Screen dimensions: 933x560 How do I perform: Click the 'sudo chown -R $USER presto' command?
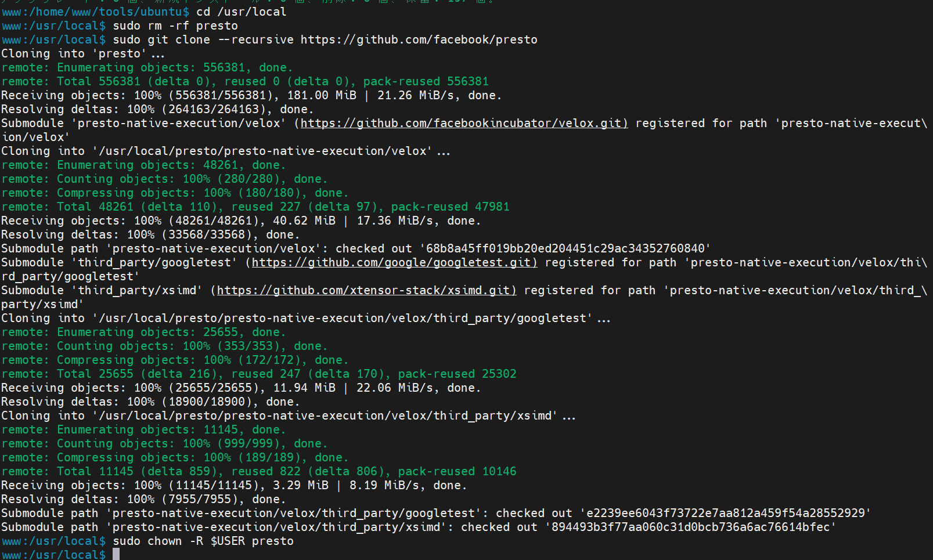click(203, 541)
